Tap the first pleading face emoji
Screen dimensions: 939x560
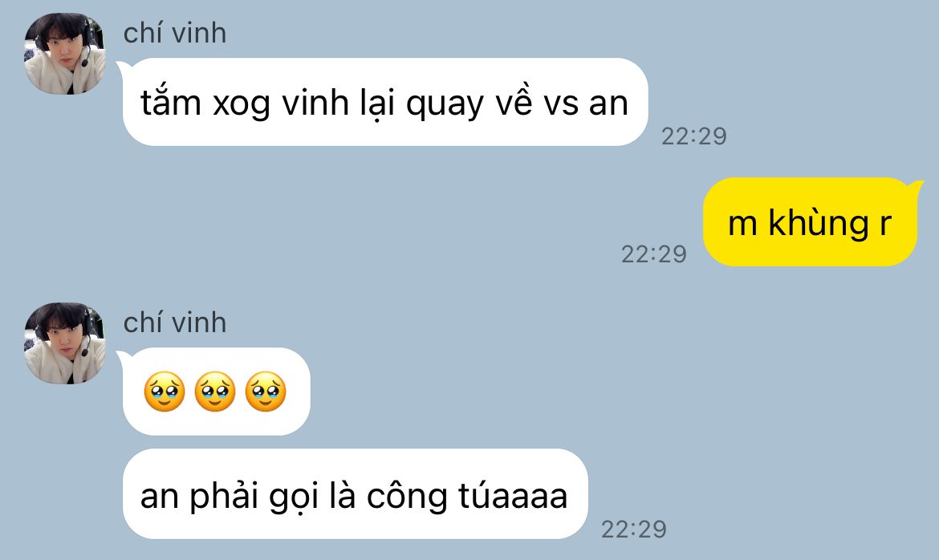point(165,392)
